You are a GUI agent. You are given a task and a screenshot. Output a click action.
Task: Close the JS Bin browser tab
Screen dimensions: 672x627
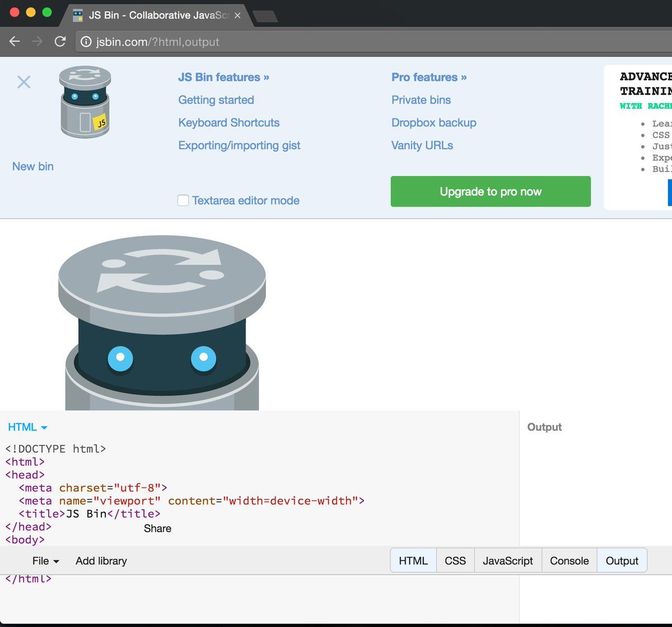pos(237,16)
